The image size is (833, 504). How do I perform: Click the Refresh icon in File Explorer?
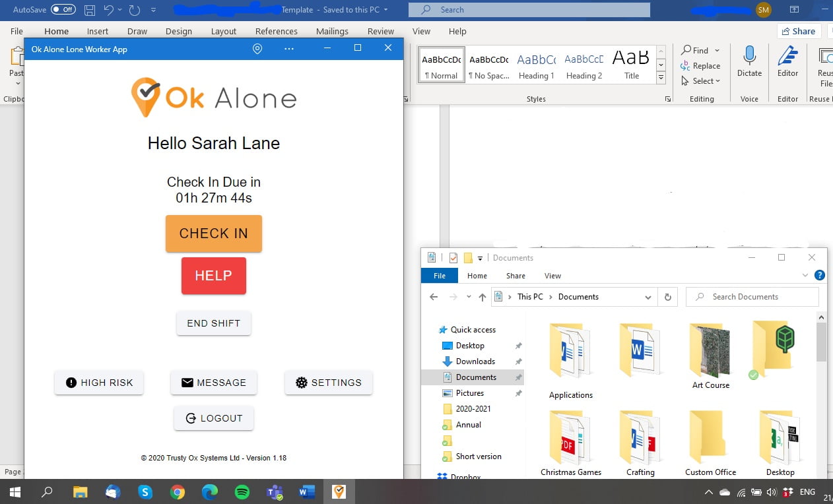point(667,297)
